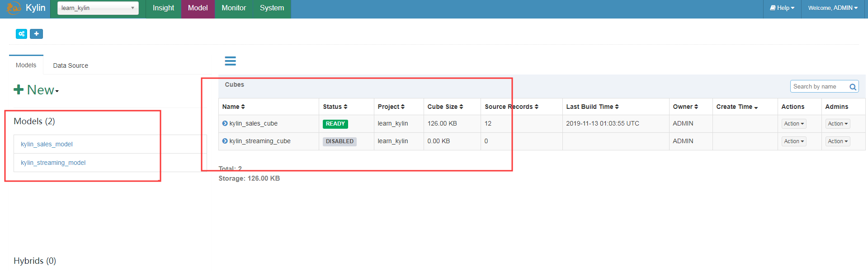Open the Welcome, ADMIN user menu

coord(833,8)
